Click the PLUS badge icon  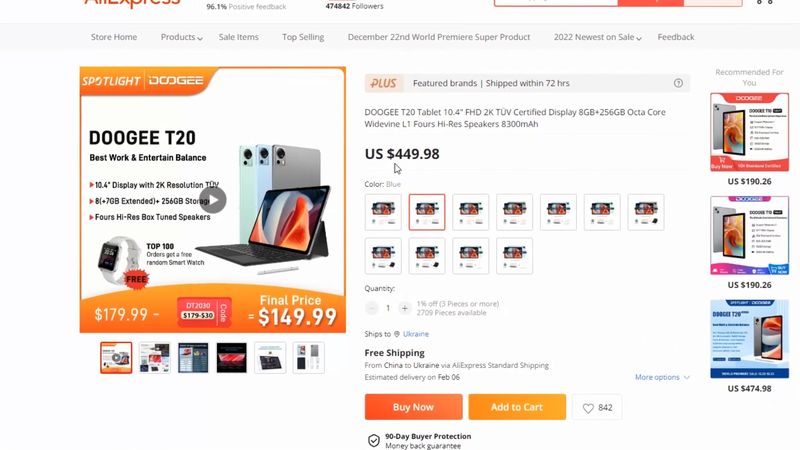click(384, 83)
